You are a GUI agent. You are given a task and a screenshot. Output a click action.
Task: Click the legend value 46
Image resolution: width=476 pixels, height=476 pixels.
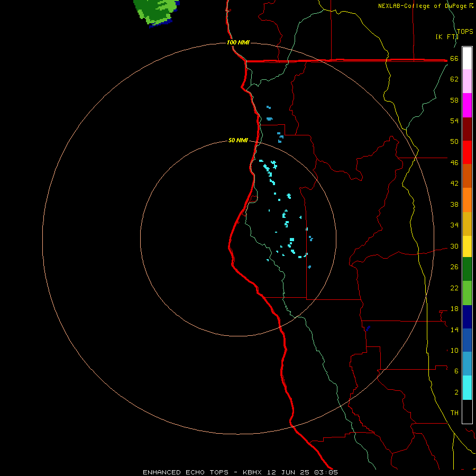[x=454, y=163]
